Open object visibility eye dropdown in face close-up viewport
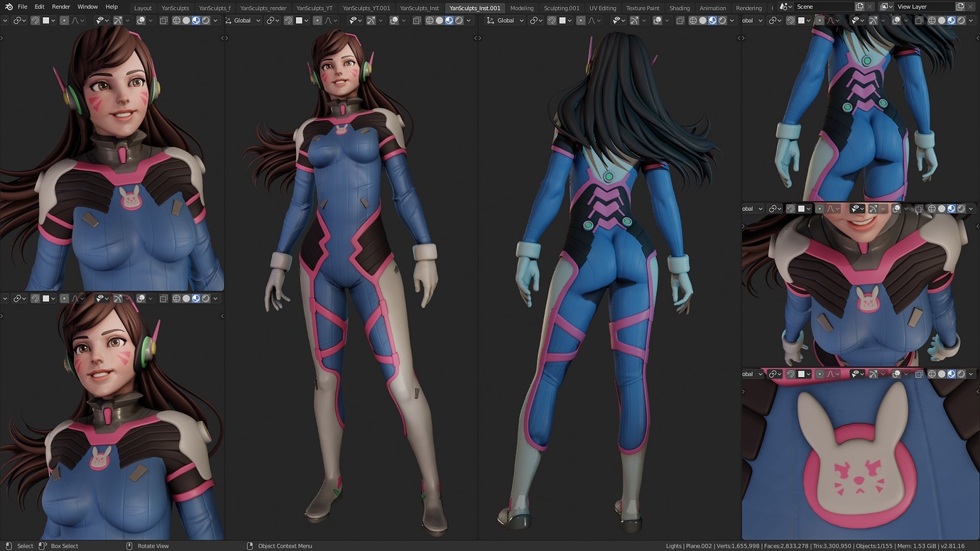980x551 pixels. 103,21
